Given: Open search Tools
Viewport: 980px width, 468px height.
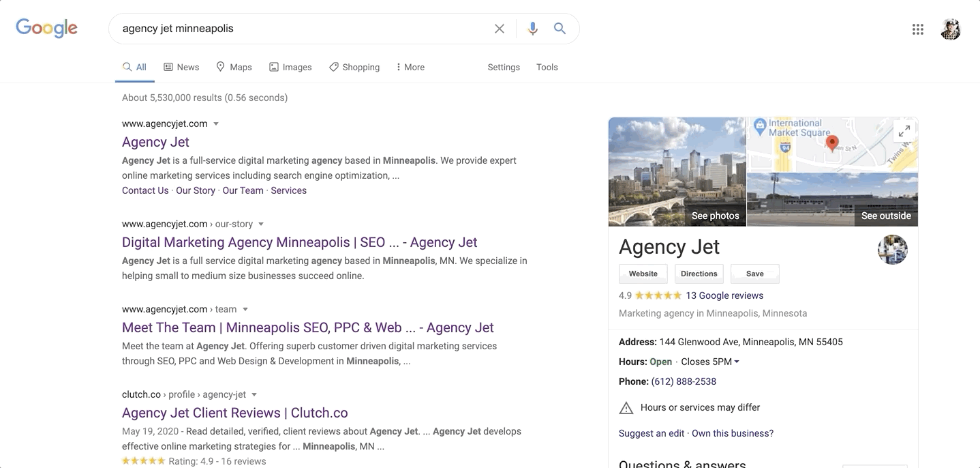Looking at the screenshot, I should (x=547, y=67).
